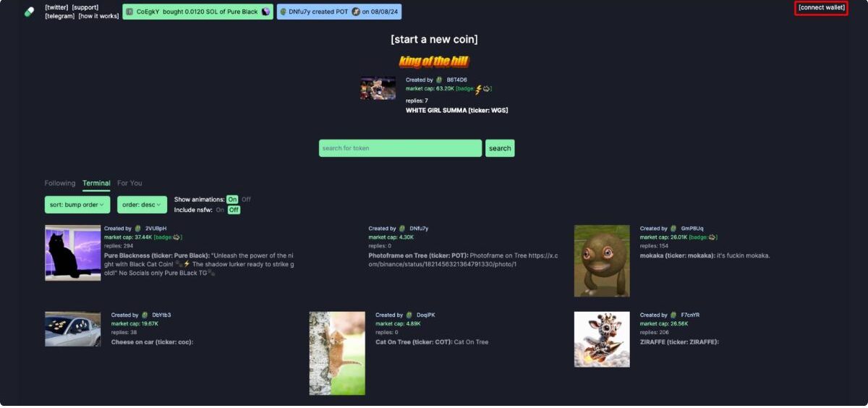The width and height of the screenshot is (868, 408).
Task: Click the POT coin icon in the created ticker
Action: click(356, 12)
